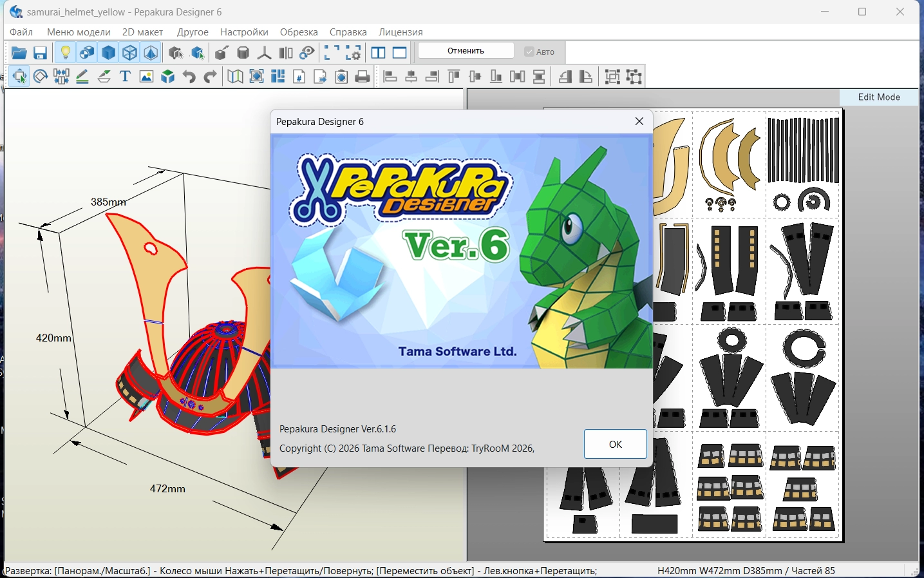Select the Add image tool icon
This screenshot has height=578, width=924.
click(146, 77)
